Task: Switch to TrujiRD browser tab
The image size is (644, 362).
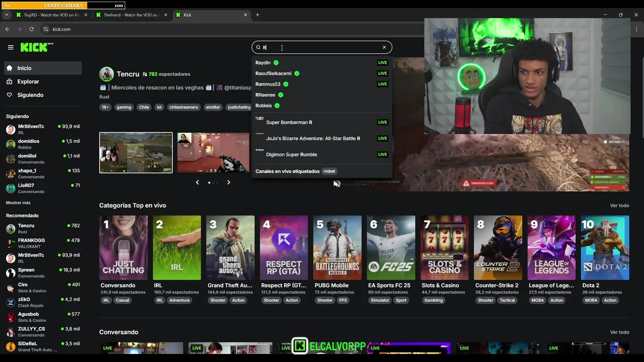Action: (x=51, y=15)
